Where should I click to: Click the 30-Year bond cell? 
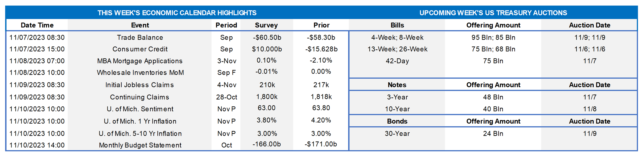pyautogui.click(x=397, y=133)
